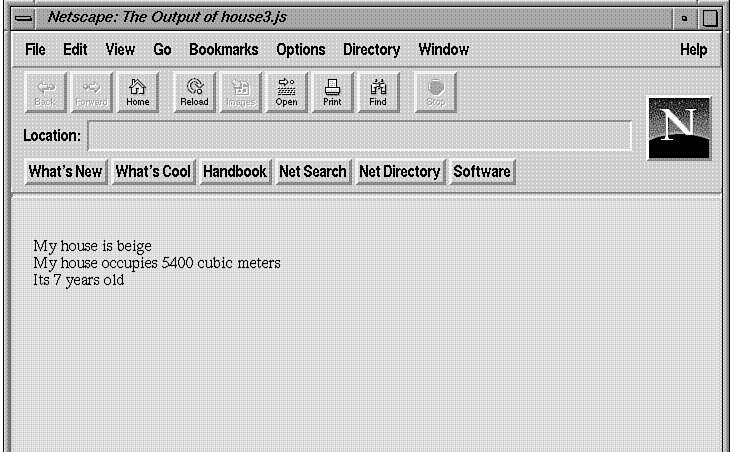Click the Back arrow toolbar icon
Viewport: 737px width, 452px height.
coord(45,92)
